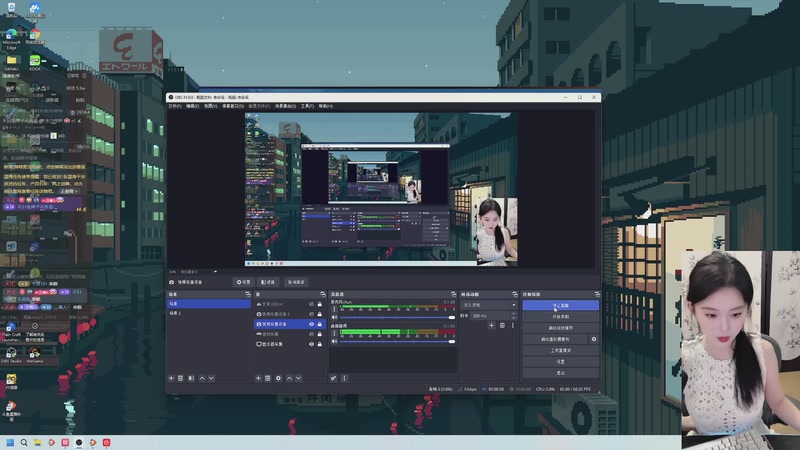The image size is (800, 450).
Task: Move scene down with Scenes panel arrow
Action: [x=211, y=378]
